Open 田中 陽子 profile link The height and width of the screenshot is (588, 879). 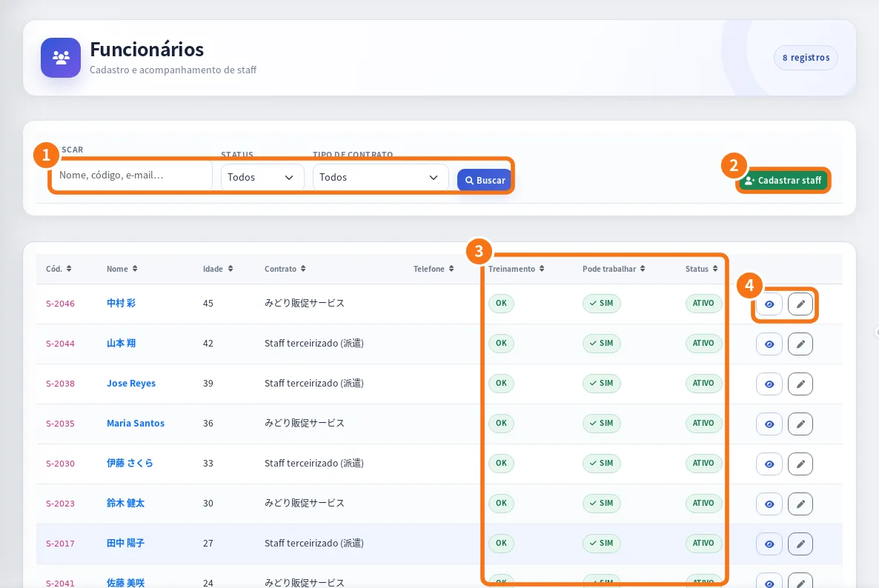click(x=125, y=544)
